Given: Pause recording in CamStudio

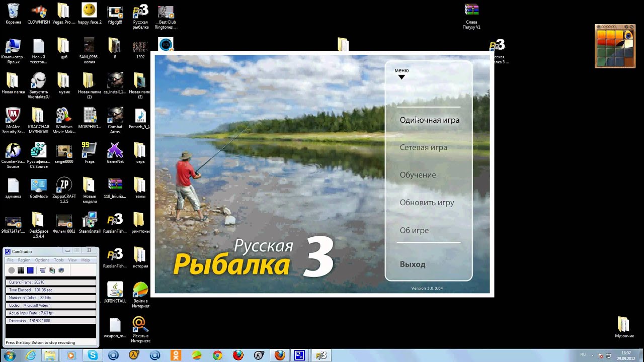Looking at the screenshot, I should pyautogui.click(x=21, y=270).
